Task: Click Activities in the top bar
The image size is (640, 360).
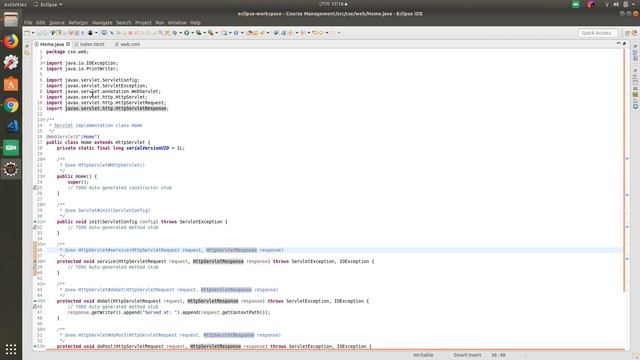Action: coord(15,4)
